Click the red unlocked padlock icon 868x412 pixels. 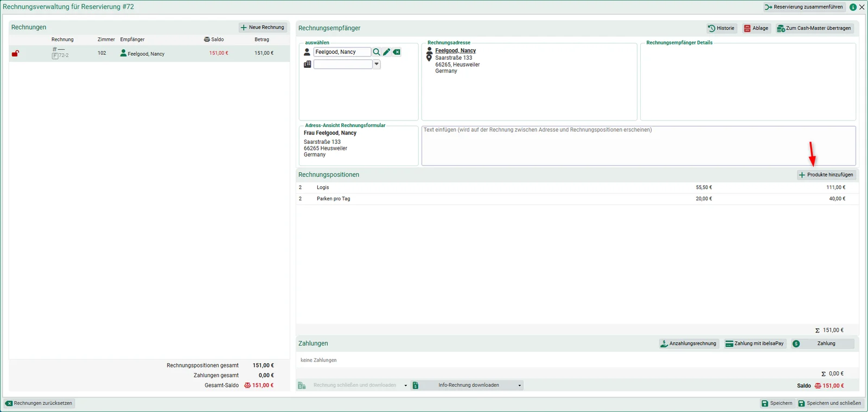15,53
